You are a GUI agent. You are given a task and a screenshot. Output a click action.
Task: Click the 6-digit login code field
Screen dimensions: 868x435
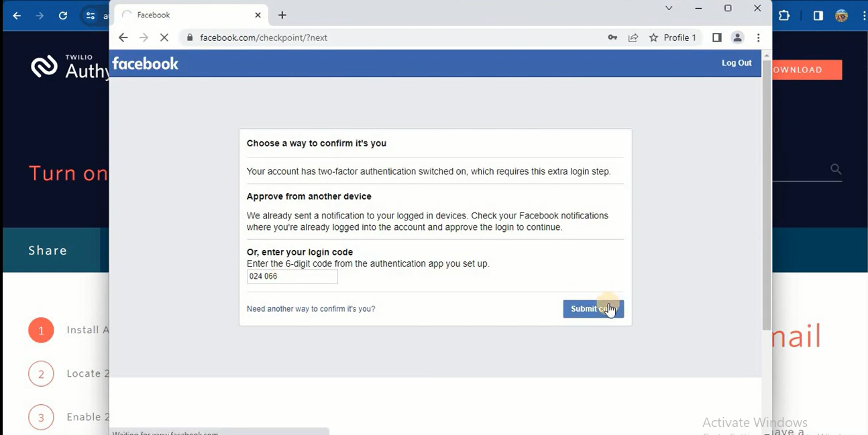[292, 276]
